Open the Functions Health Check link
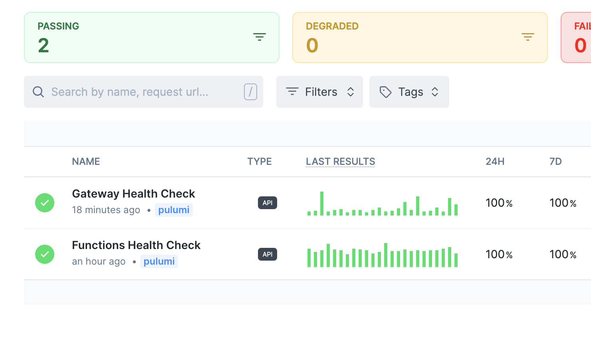Viewport: 591px width, 364px height. (x=136, y=245)
